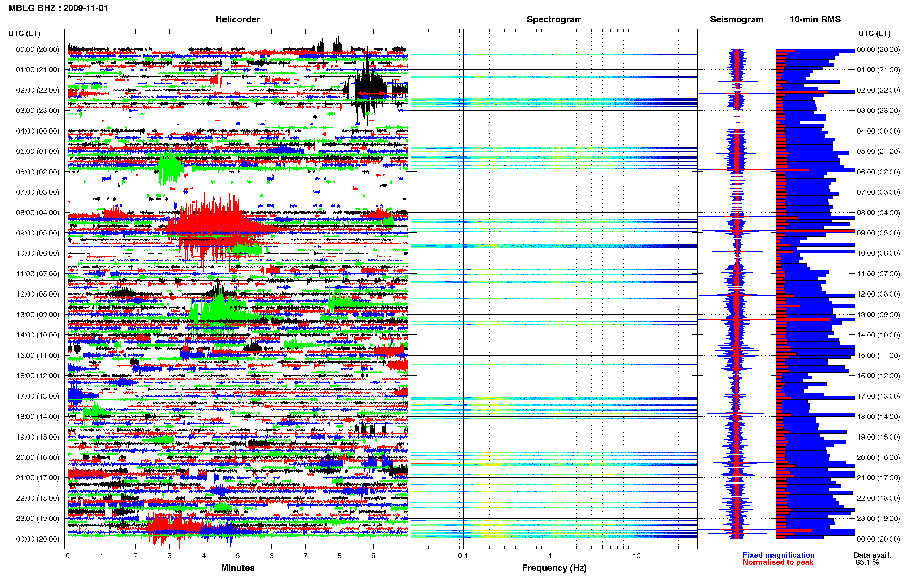This screenshot has height=578, width=924.
Task: Click 23:00 (19:00) label beside the helicorder
Action: pyautogui.click(x=38, y=519)
